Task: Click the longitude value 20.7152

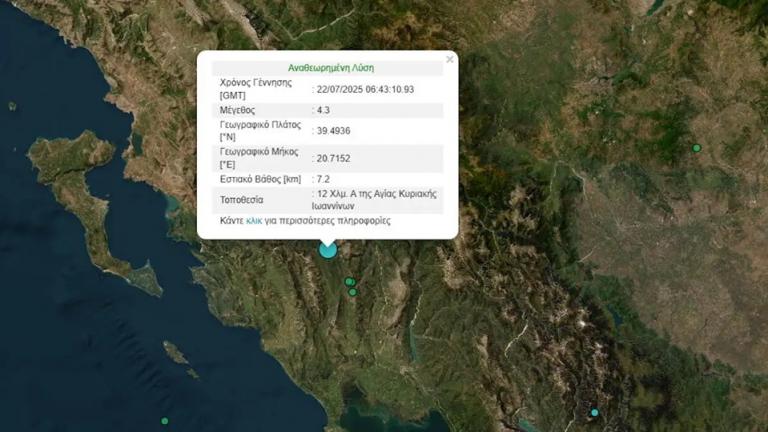Action: pyautogui.click(x=334, y=158)
